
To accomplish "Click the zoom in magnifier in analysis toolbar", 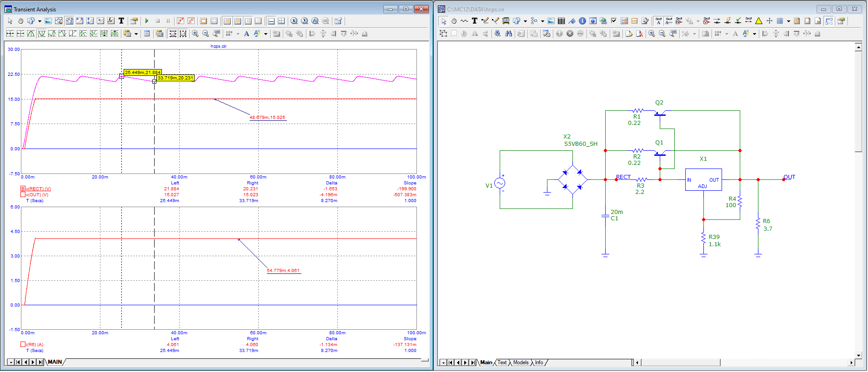I will (195, 34).
